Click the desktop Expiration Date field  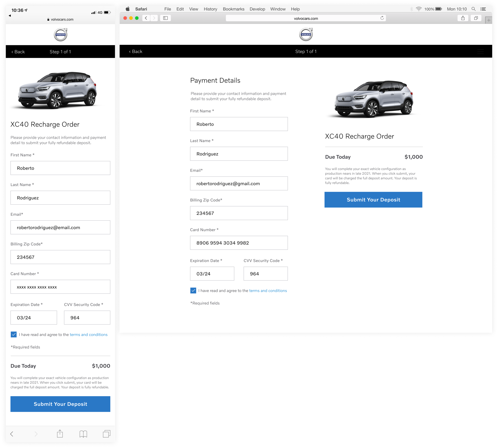coord(212,274)
